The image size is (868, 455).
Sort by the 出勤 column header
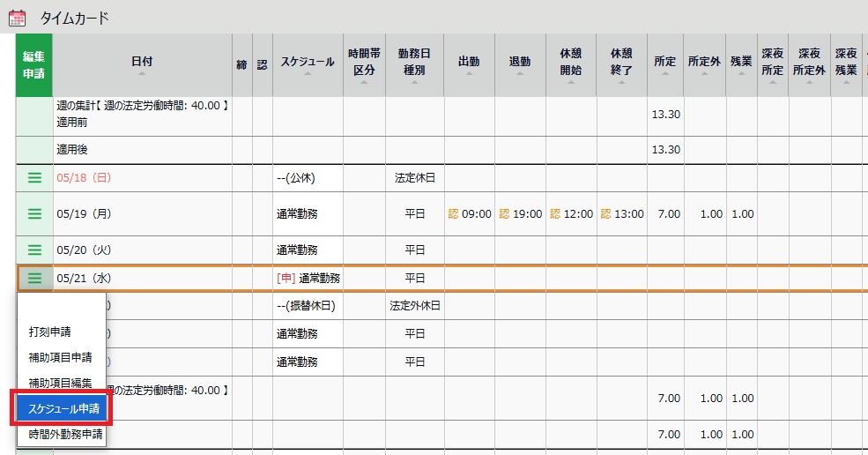point(469,65)
